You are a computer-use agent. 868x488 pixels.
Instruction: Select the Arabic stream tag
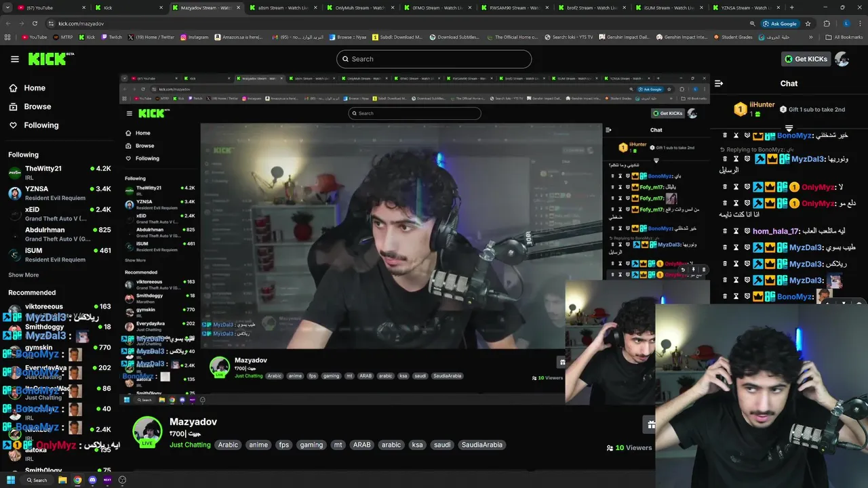point(228,445)
